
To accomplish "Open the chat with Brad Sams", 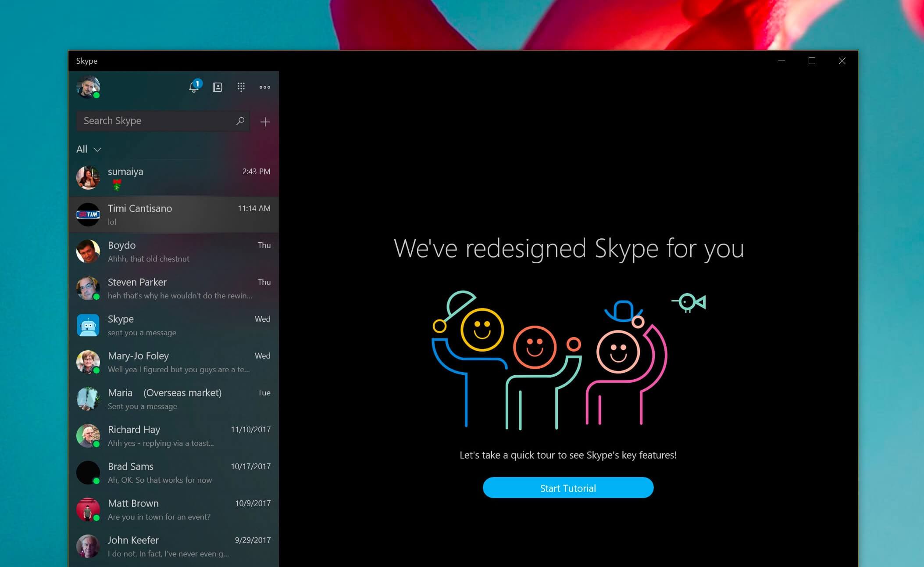I will [174, 472].
